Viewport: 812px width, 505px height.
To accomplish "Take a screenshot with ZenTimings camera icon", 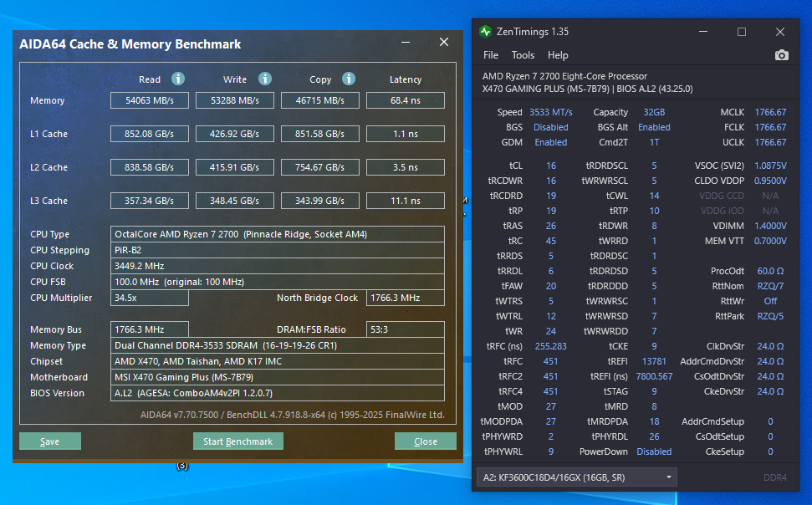I will click(781, 55).
